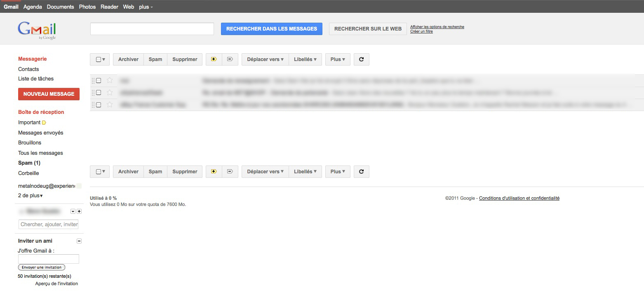The width and height of the screenshot is (644, 305).
Task: Open Corbeille folder
Action: pos(28,173)
